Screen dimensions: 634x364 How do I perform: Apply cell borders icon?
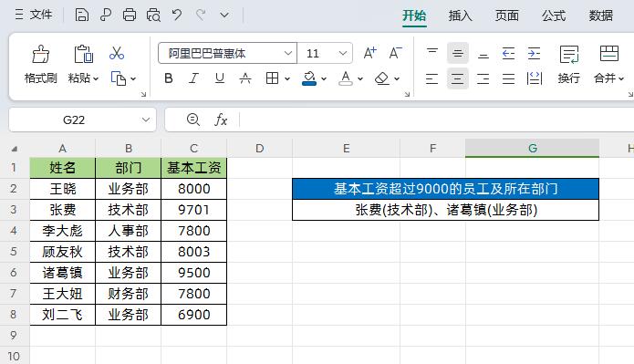click(272, 78)
